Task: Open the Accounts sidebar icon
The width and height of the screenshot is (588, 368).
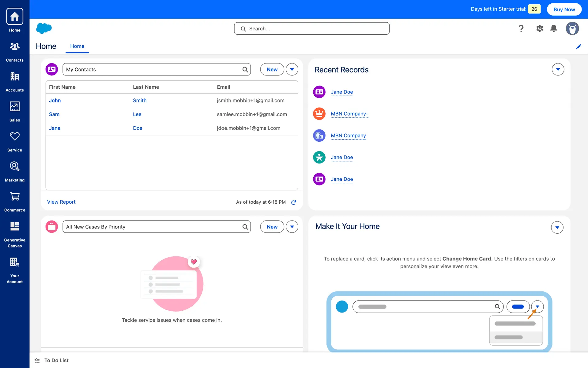Action: pyautogui.click(x=14, y=81)
